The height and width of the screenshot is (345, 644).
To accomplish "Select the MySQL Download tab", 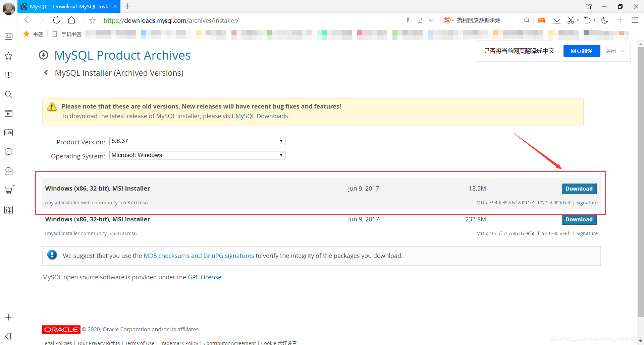I will coord(69,6).
